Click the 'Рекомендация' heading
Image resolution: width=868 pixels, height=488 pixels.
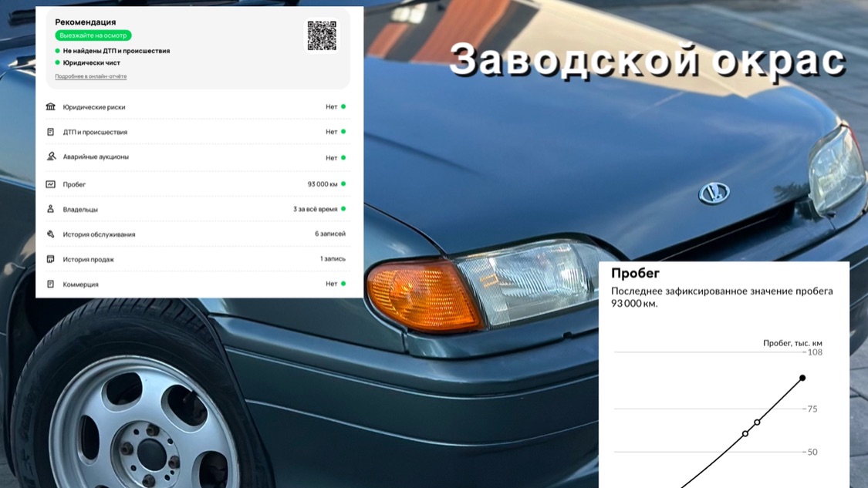85,22
